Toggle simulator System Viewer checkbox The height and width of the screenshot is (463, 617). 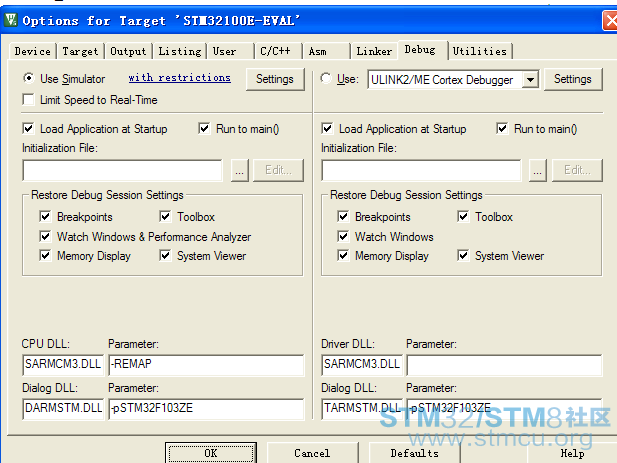coord(165,256)
